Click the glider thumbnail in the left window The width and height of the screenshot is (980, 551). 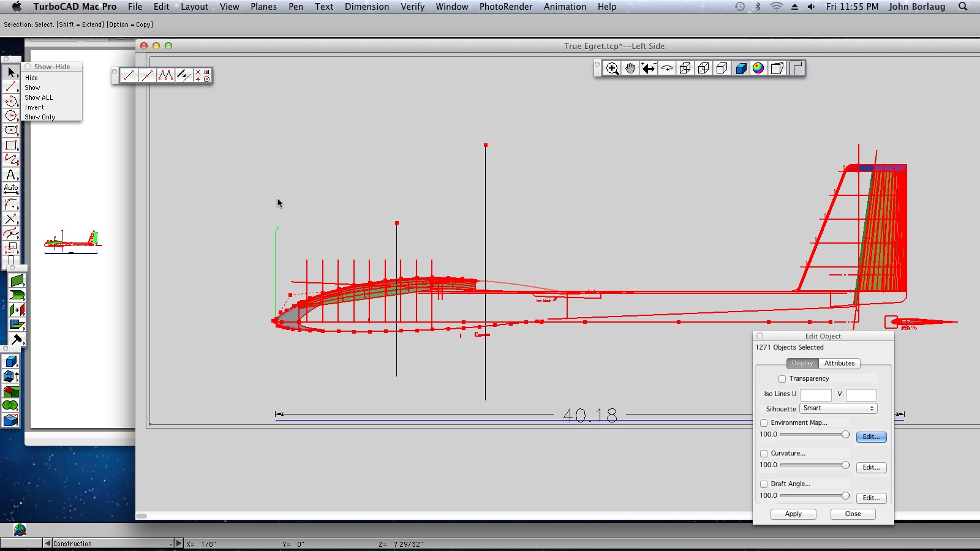point(72,241)
